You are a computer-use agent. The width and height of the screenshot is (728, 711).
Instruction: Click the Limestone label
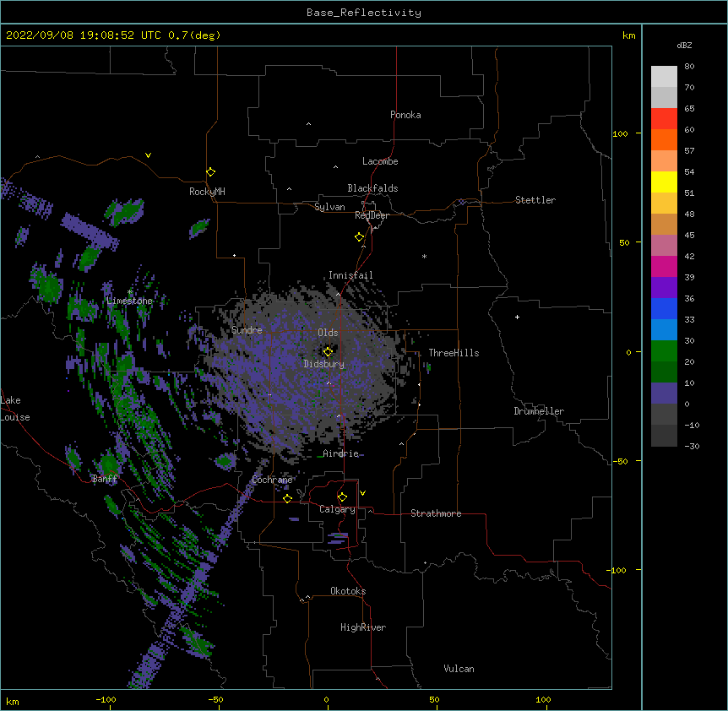[129, 301]
